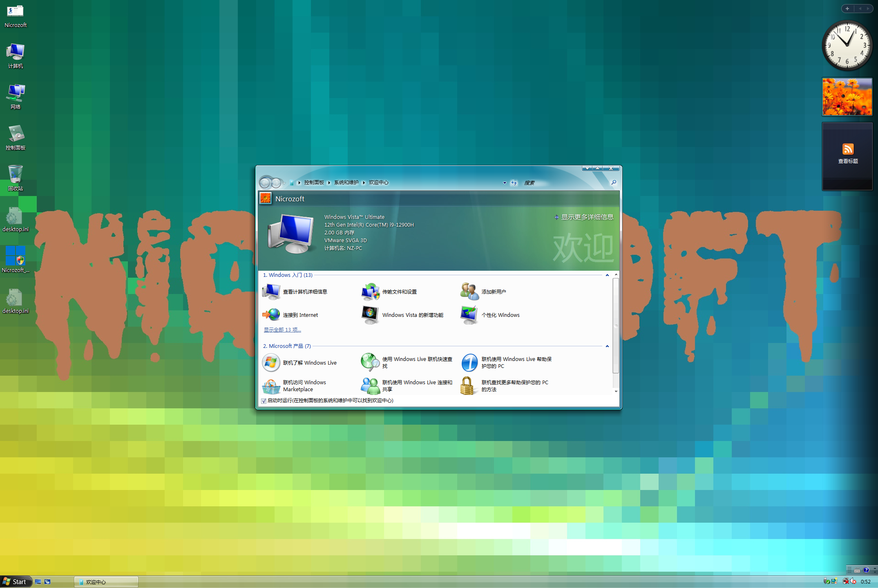Click the 联机了解 Windows Live logo icon
The height and width of the screenshot is (588, 878).
[x=271, y=363]
